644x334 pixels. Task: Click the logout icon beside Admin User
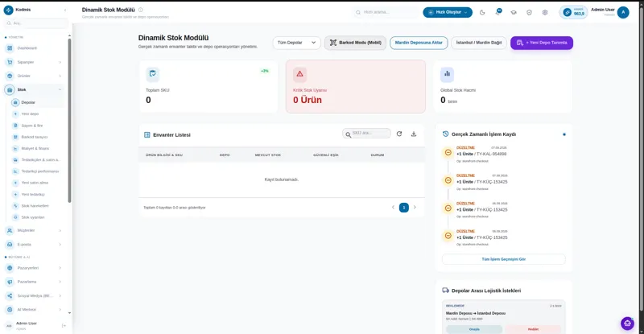click(x=64, y=326)
